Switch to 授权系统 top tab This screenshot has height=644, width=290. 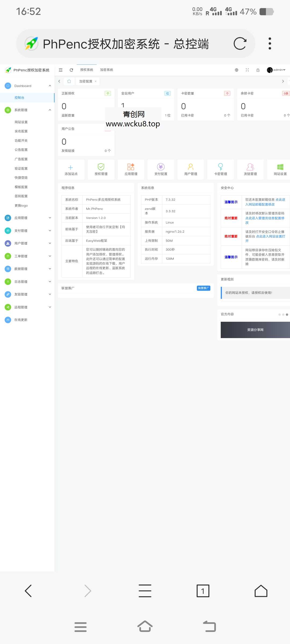pyautogui.click(x=86, y=70)
